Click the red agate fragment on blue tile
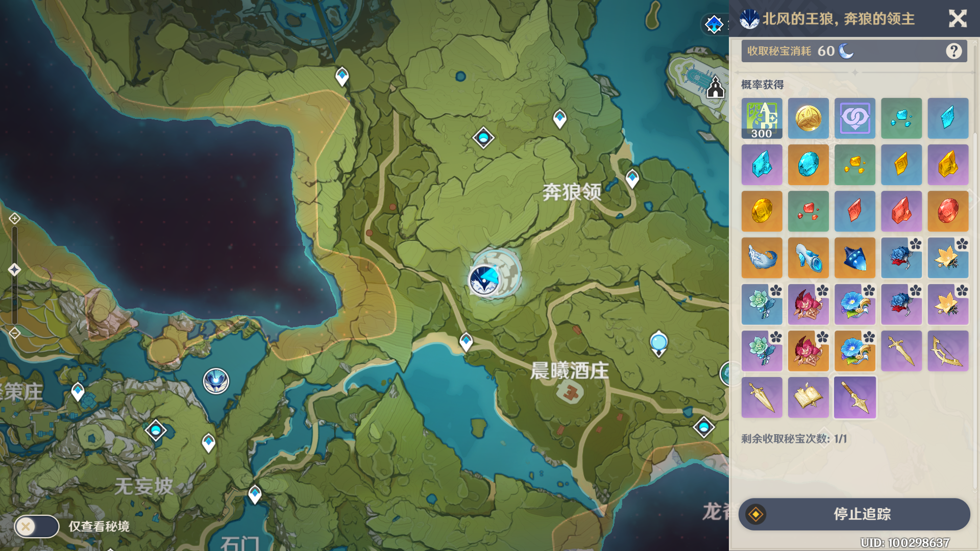This screenshot has width=980, height=551. click(x=855, y=211)
